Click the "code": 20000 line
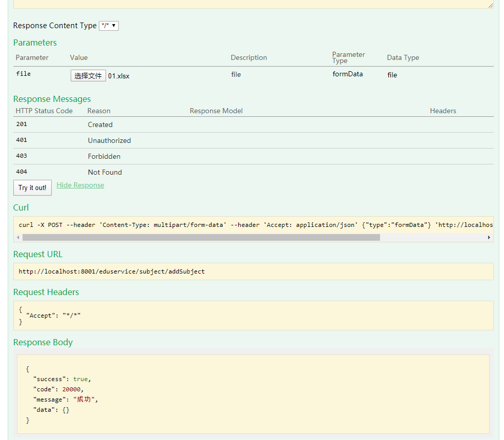The height and width of the screenshot is (440, 504). coord(58,389)
